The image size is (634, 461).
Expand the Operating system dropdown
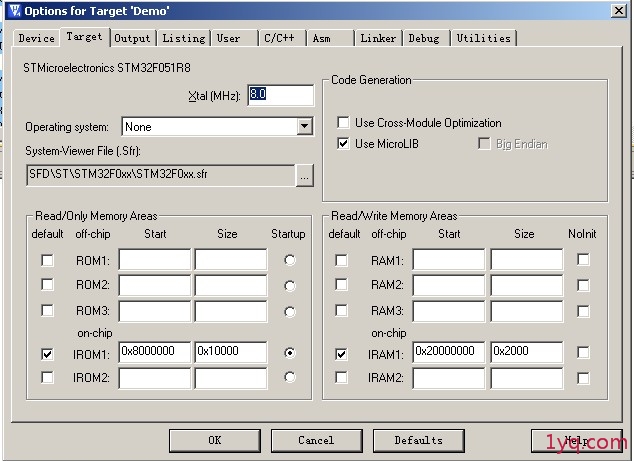[x=304, y=127]
